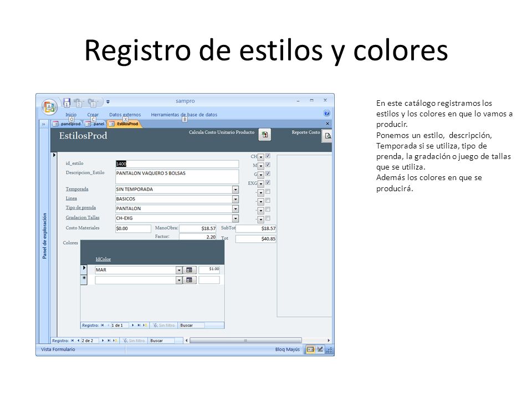Viewport: 532px width, 399px height.
Task: Open the Linea dropdown showing BASICOS
Action: coord(236,199)
